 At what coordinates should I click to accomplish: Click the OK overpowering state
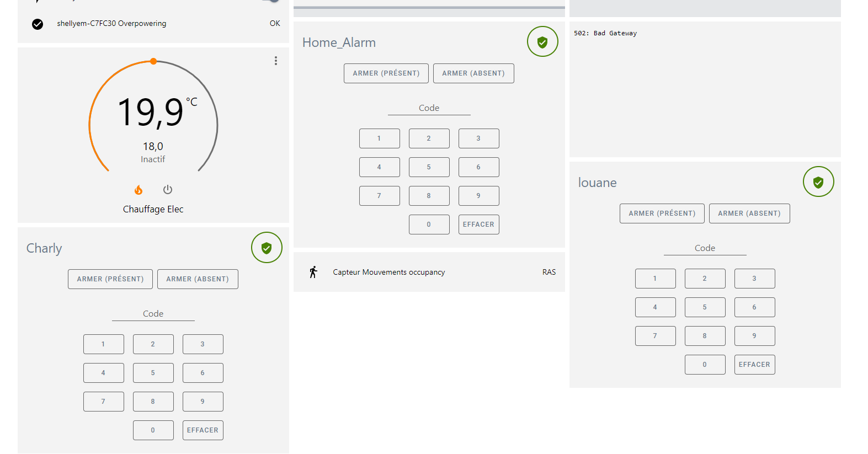coord(275,23)
